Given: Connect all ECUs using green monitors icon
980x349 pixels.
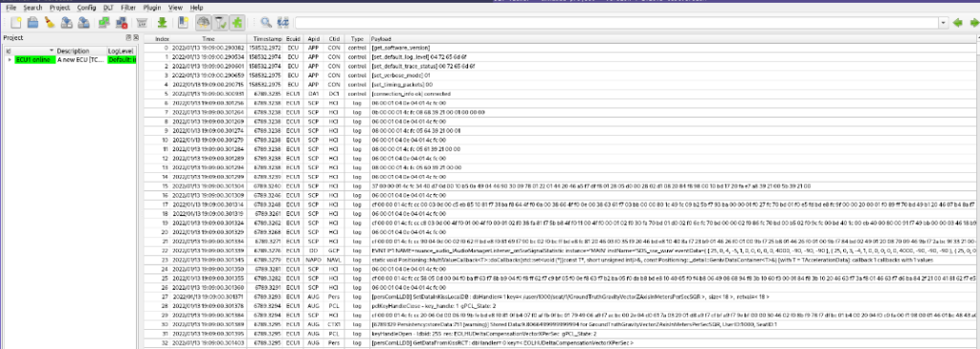Looking at the screenshot, I should pos(104,23).
